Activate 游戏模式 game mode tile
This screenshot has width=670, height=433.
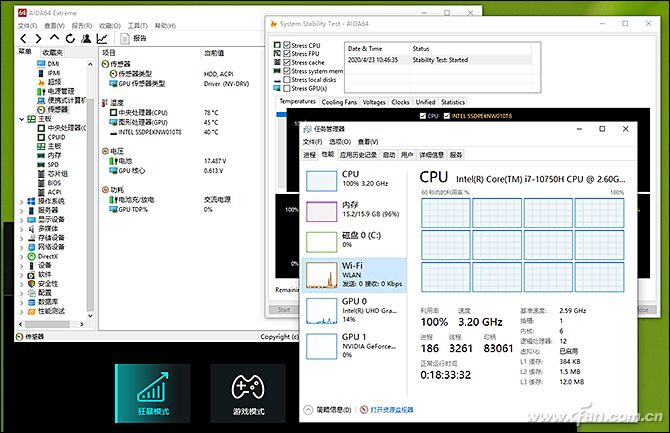[248, 393]
